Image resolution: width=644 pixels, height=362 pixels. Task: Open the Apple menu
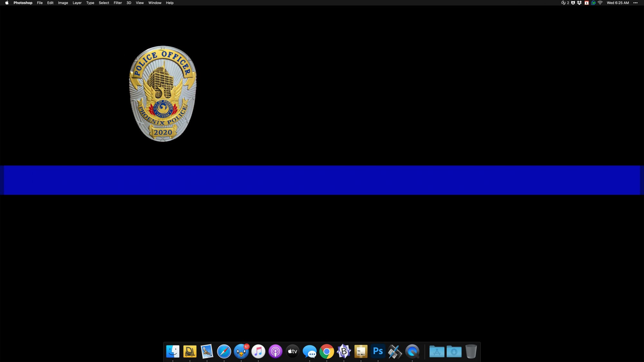[x=7, y=3]
